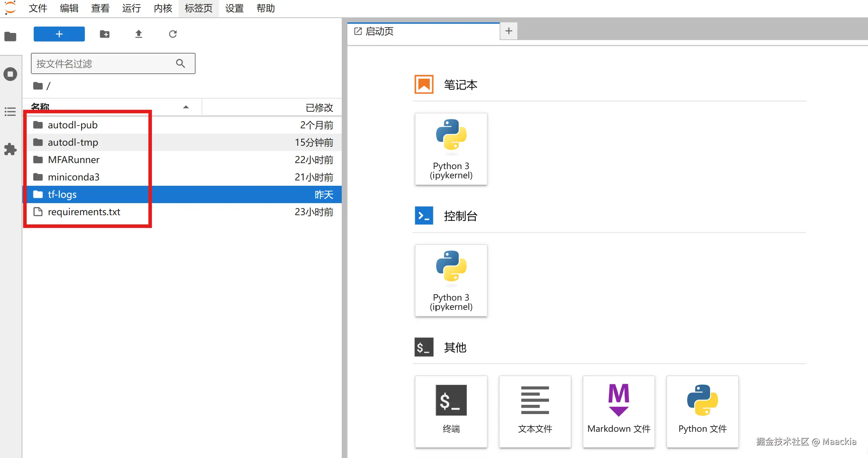868x458 pixels.
Task: Create a new Markdown file
Action: (619, 411)
